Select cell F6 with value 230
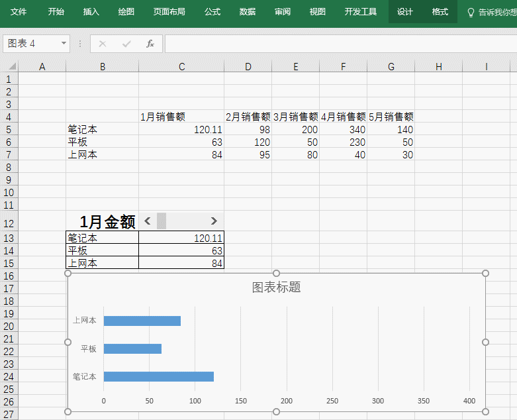The image size is (517, 420). [x=344, y=142]
